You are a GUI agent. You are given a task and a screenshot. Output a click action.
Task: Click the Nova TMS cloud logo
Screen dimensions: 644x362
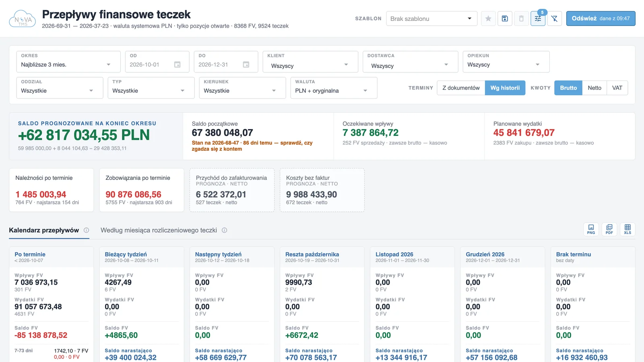click(23, 19)
